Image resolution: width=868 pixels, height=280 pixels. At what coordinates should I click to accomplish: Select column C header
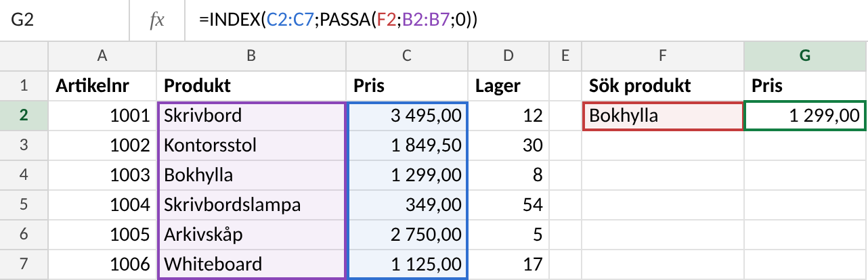click(407, 56)
